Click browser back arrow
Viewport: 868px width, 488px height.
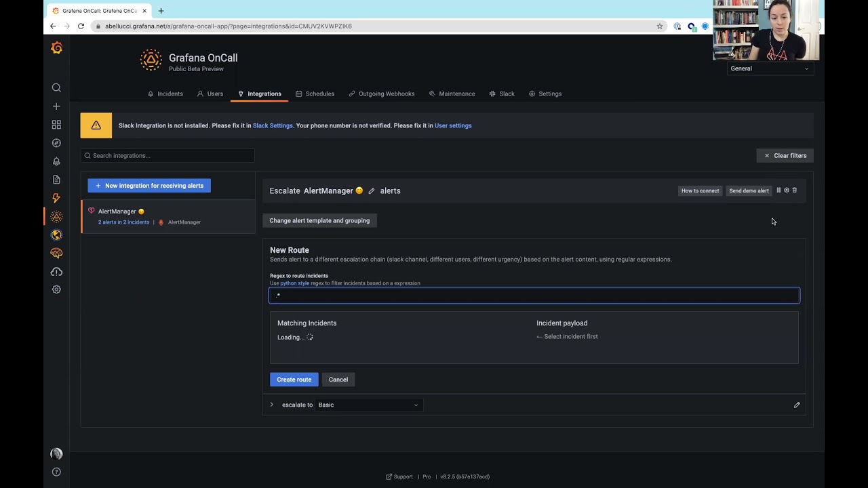tap(53, 26)
